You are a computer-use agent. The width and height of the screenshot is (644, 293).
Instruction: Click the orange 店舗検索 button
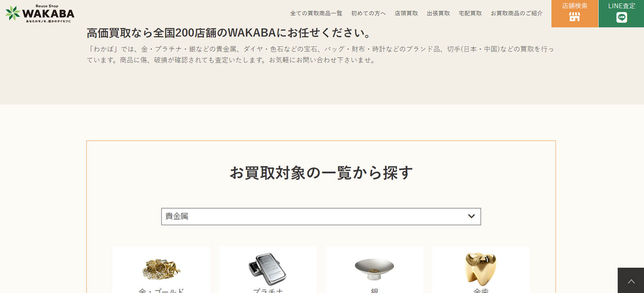click(x=575, y=14)
